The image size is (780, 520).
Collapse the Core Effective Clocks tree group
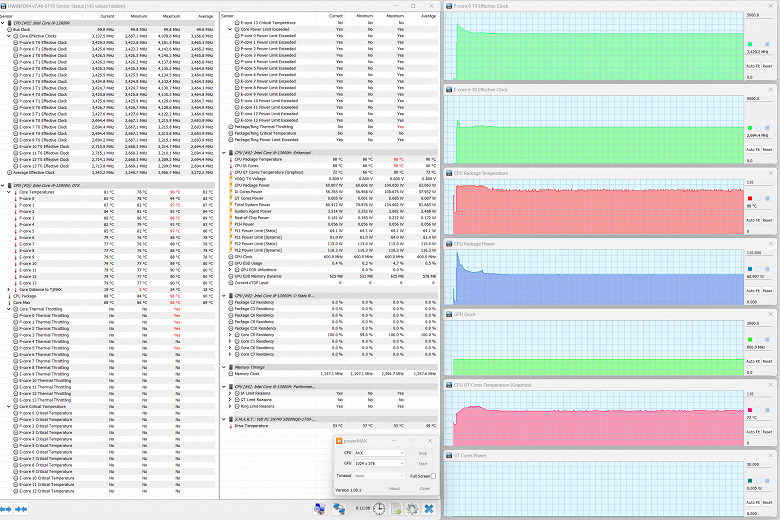[x=10, y=36]
